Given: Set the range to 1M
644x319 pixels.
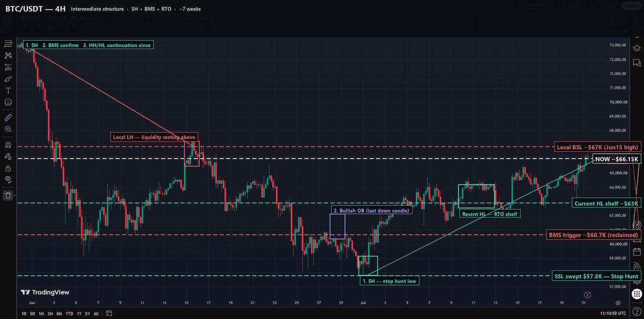Looking at the screenshot, I should 41,313.
